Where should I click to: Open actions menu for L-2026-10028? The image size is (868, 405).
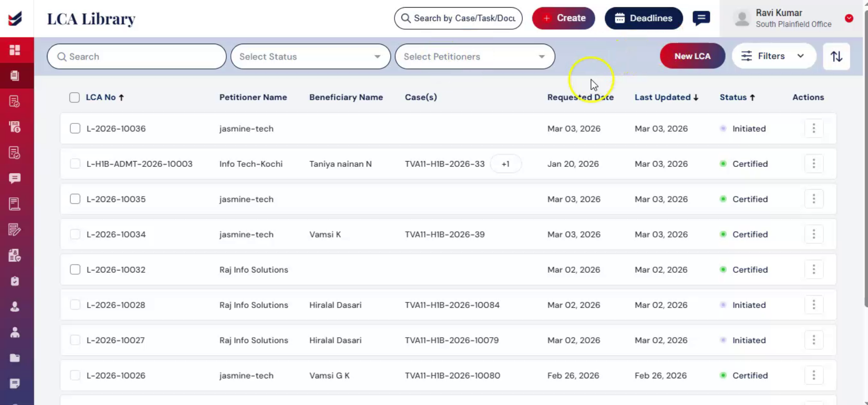point(814,305)
